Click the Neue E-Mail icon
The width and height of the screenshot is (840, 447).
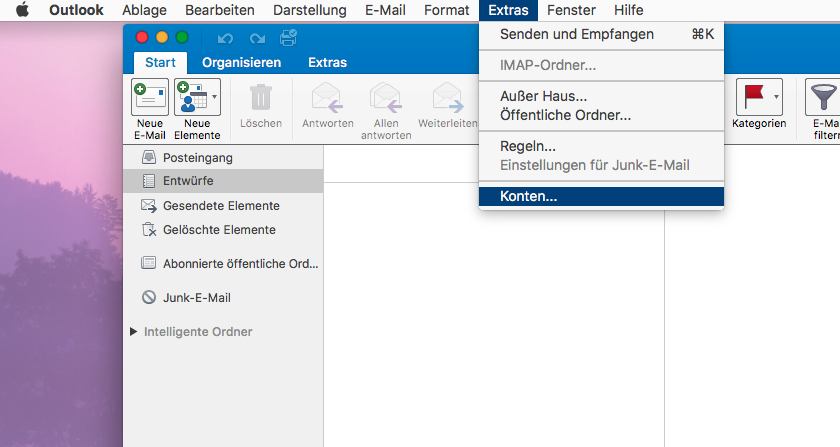point(150,97)
